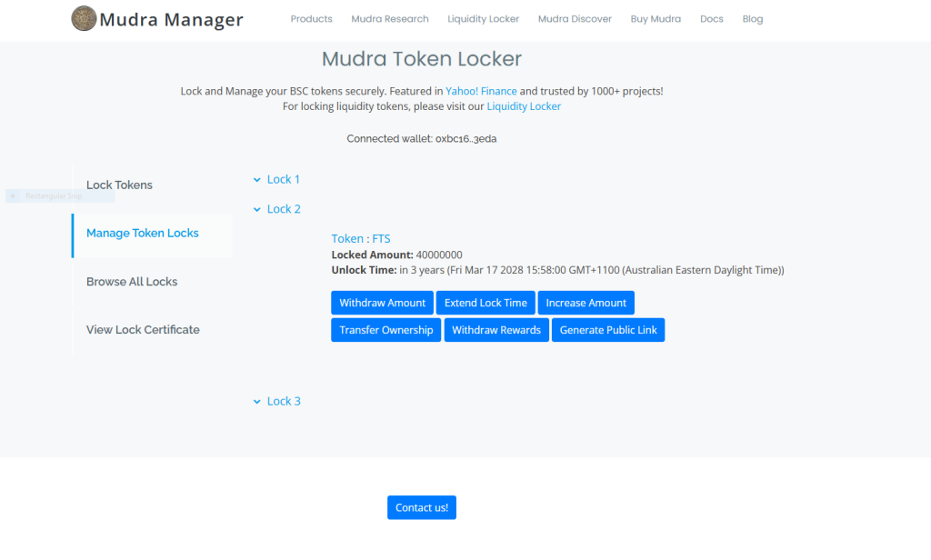Screen dimensions: 931x560
Task: Click the Withdraw Rewards button
Action: [496, 330]
